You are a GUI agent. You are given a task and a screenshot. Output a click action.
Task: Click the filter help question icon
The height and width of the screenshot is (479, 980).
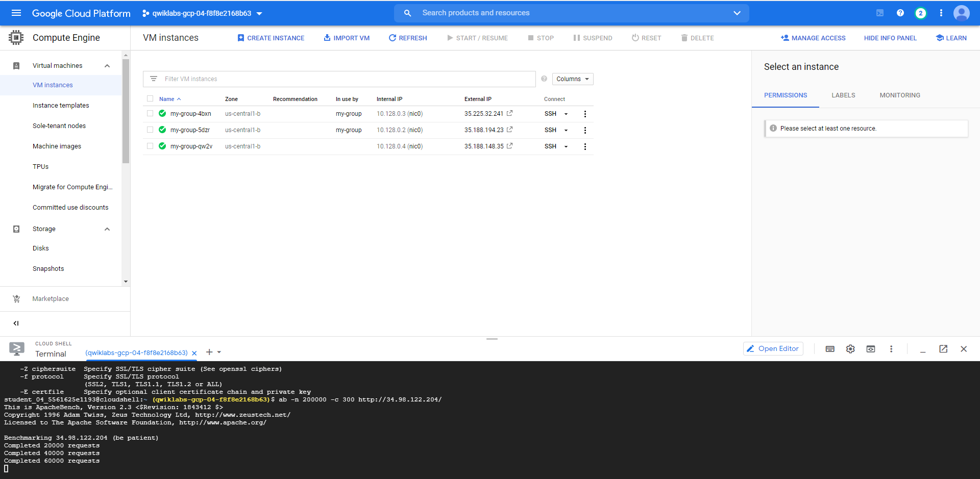click(x=544, y=79)
